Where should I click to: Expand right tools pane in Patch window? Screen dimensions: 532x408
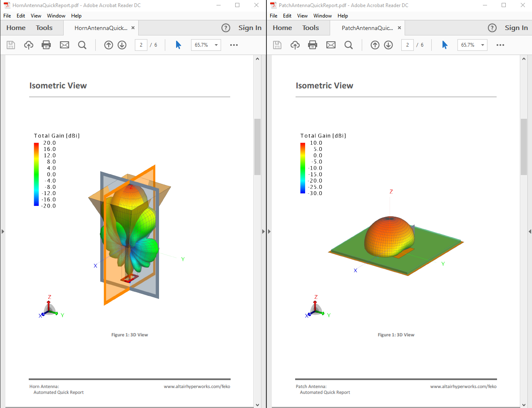530,231
